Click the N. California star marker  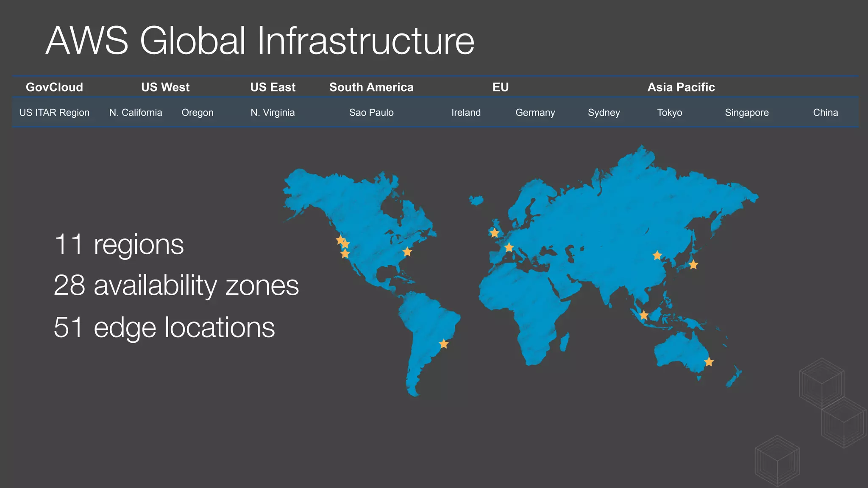click(345, 254)
